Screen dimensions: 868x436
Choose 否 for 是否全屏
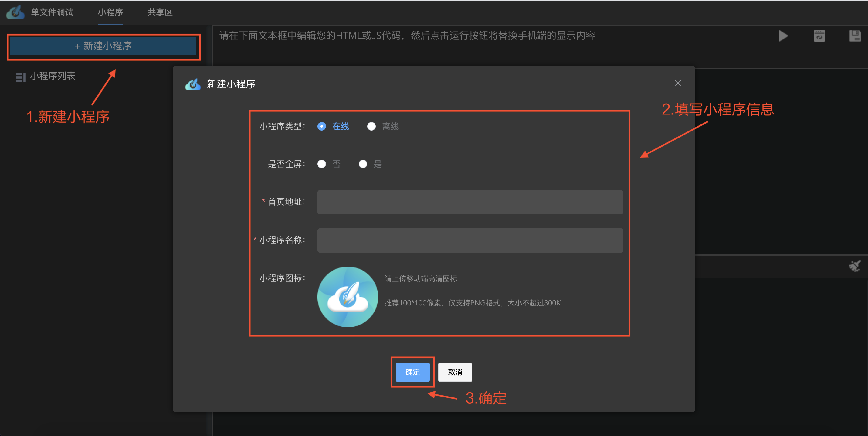click(x=322, y=164)
